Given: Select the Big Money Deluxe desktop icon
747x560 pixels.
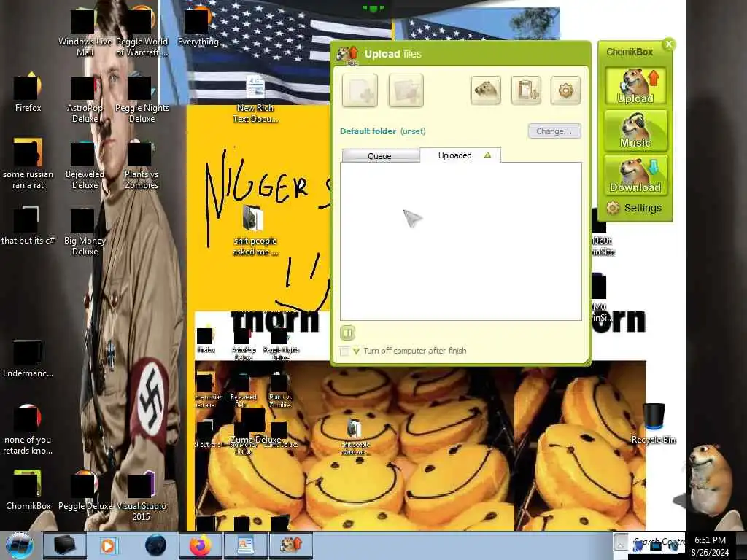Looking at the screenshot, I should (85, 232).
